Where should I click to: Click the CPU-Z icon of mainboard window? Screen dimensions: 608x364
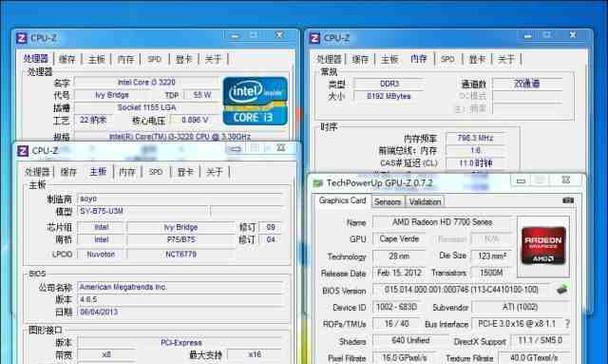23,151
